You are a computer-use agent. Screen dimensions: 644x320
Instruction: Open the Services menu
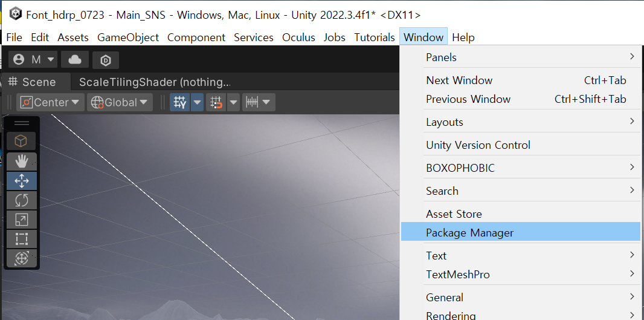point(253,37)
